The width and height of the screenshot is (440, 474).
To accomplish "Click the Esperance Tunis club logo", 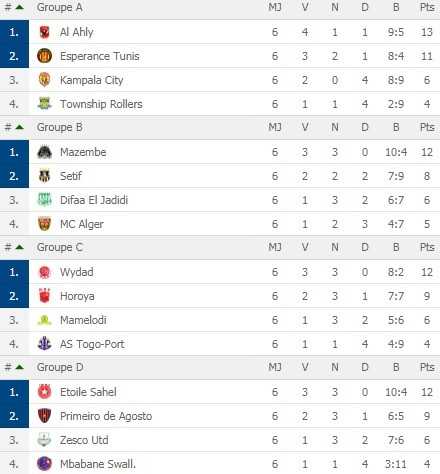I will 44,56.
